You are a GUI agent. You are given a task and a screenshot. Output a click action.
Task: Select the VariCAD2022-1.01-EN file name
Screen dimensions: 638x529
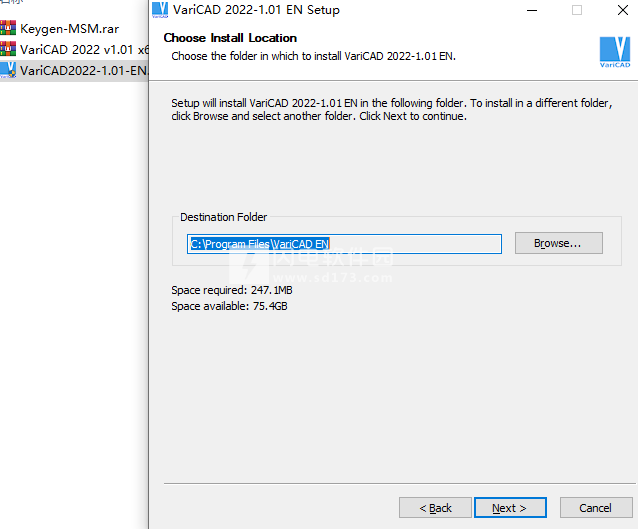point(85,71)
